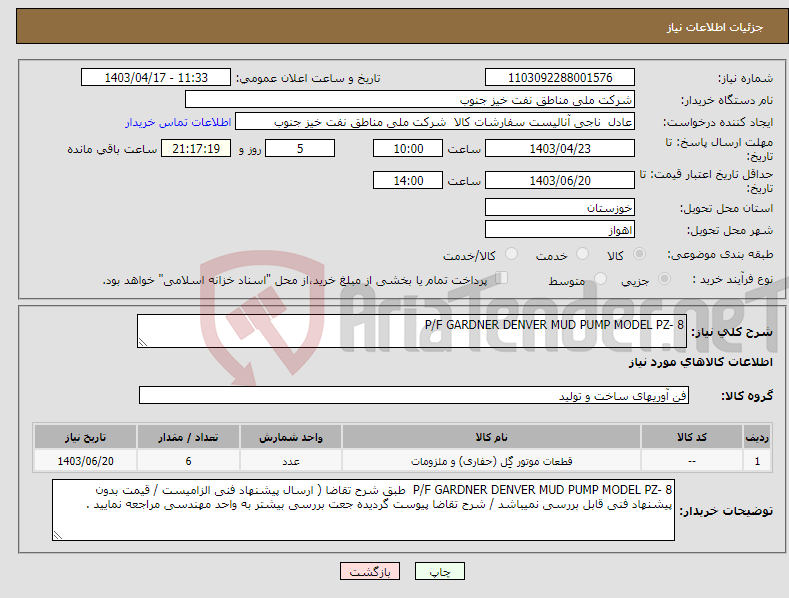Click the بازگشت (back) button
Image resolution: width=789 pixels, height=598 pixels.
coord(370,571)
